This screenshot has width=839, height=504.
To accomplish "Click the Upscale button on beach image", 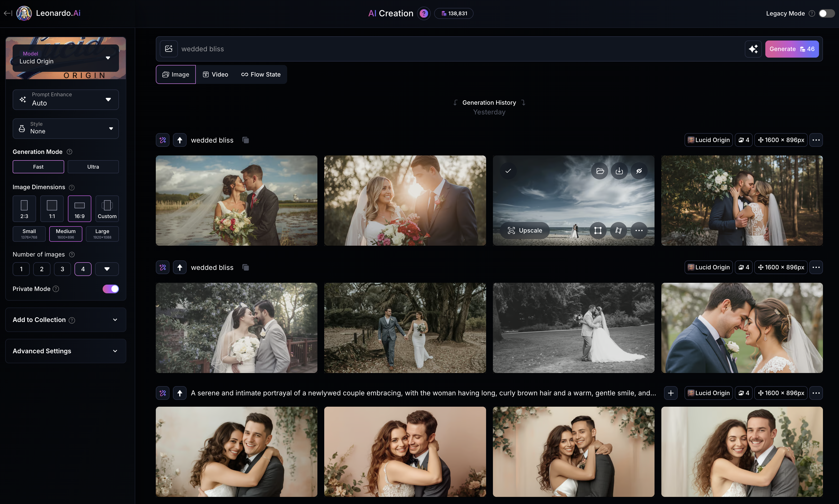I will (525, 230).
